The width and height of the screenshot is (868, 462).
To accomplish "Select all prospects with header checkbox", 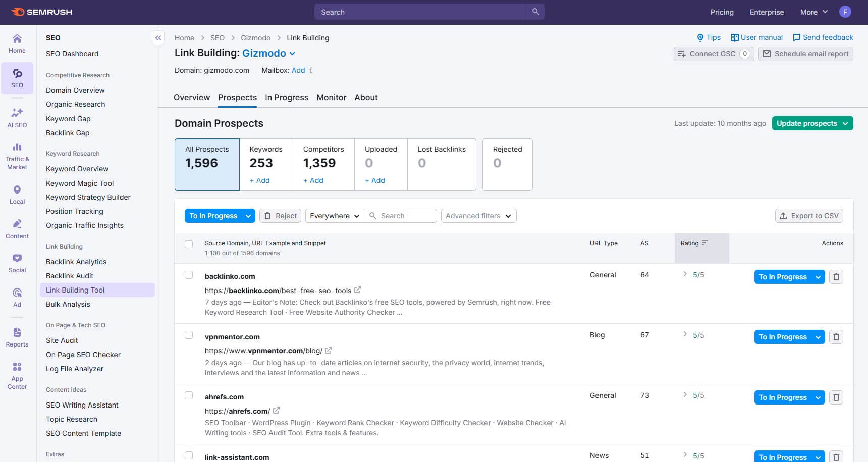I will (189, 244).
